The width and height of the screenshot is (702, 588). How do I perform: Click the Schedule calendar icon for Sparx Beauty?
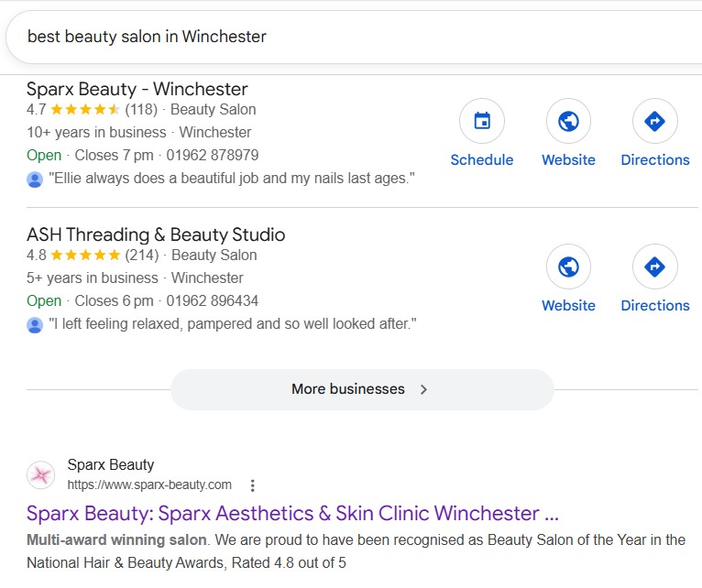[x=482, y=121]
